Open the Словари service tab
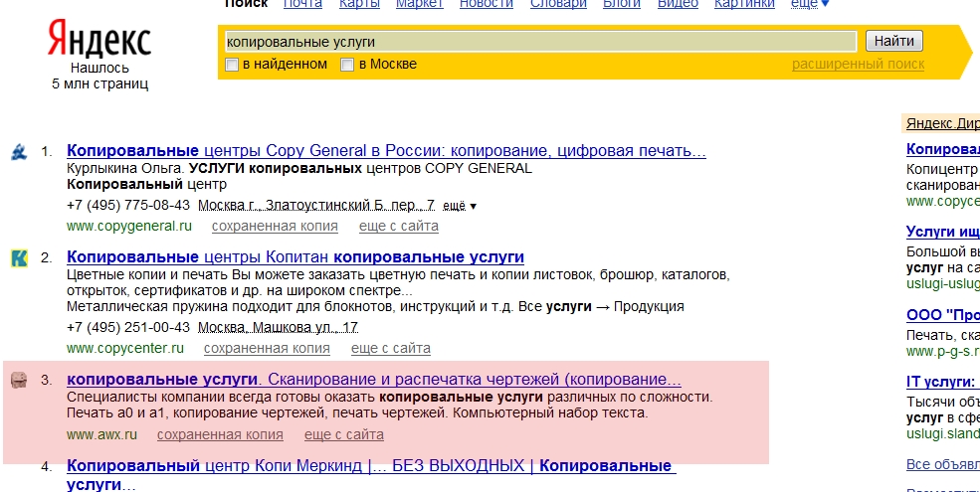The height and width of the screenshot is (492, 980). click(558, 4)
